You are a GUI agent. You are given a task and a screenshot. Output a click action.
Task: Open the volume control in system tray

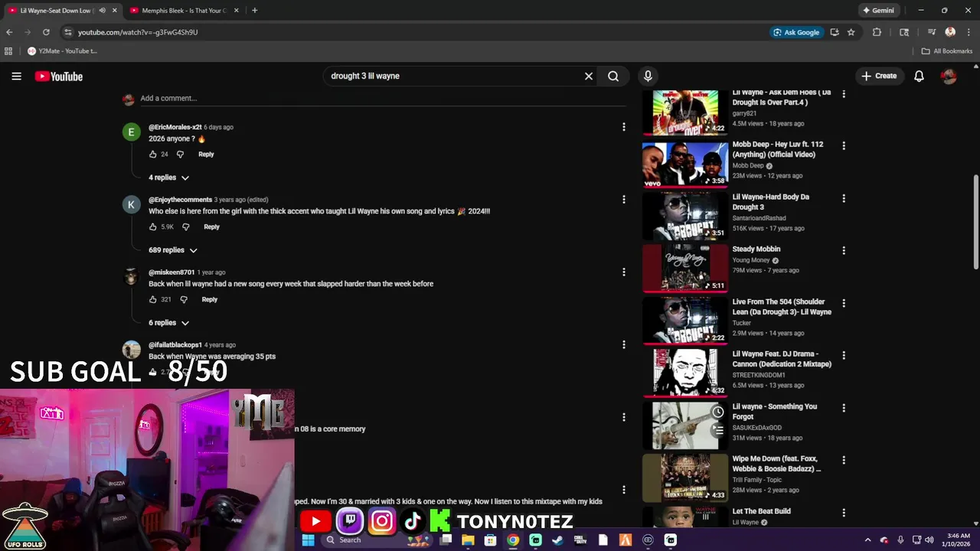coord(929,540)
